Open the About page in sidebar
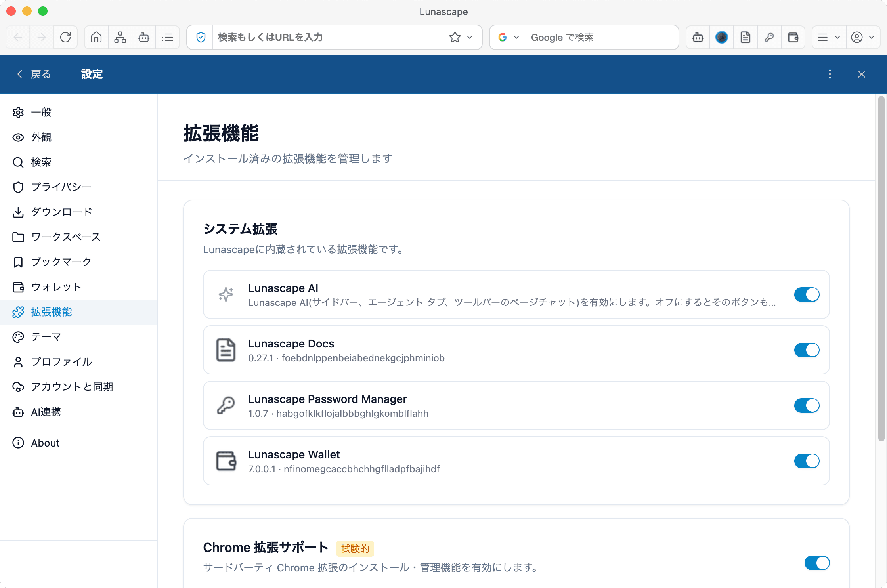The image size is (887, 588). coord(78,443)
